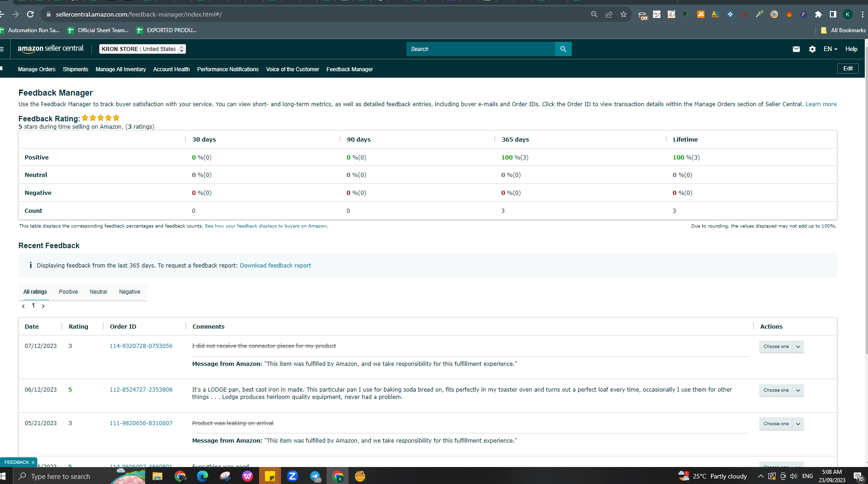Open Account Health menu item
868x484 pixels.
tap(171, 69)
